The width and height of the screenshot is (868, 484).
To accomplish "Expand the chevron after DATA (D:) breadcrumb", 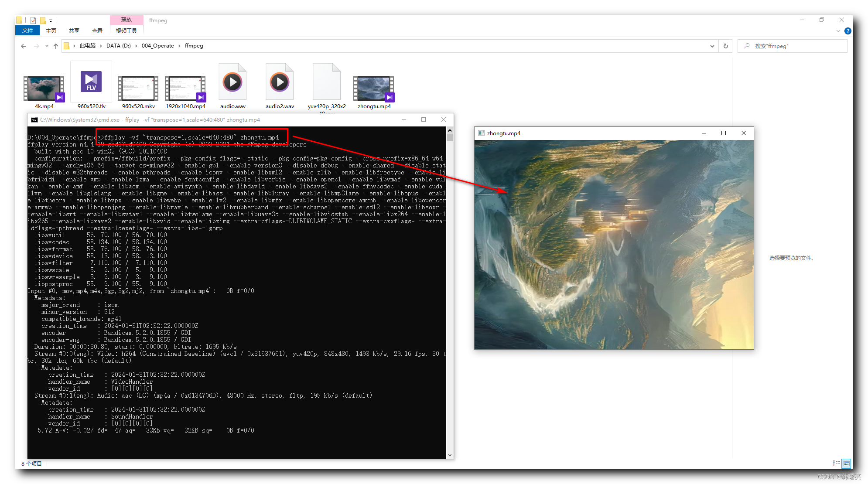I will click(x=136, y=46).
